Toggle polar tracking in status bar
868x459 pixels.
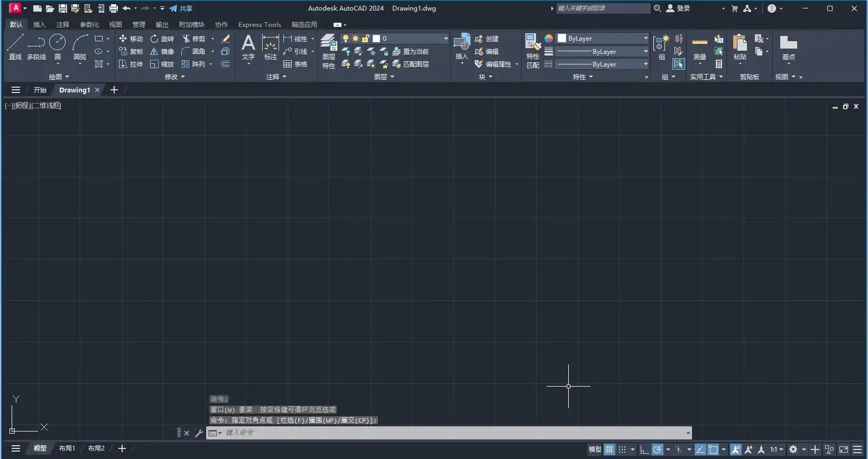coord(657,449)
